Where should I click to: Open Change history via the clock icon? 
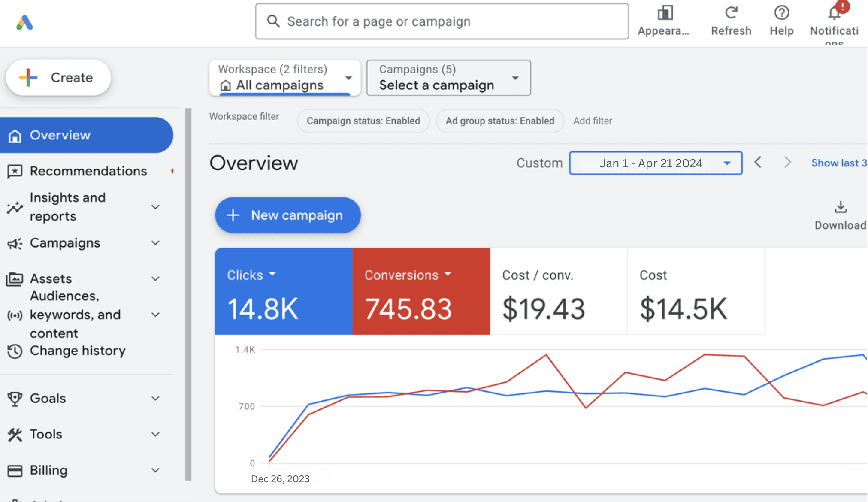(x=15, y=351)
